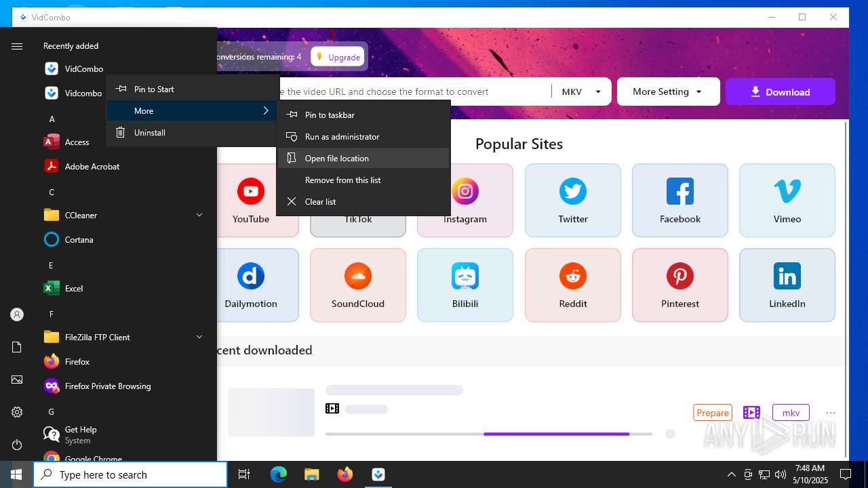The height and width of the screenshot is (488, 868).
Task: Click the Vidcombo second recent entry
Action: click(x=72, y=93)
